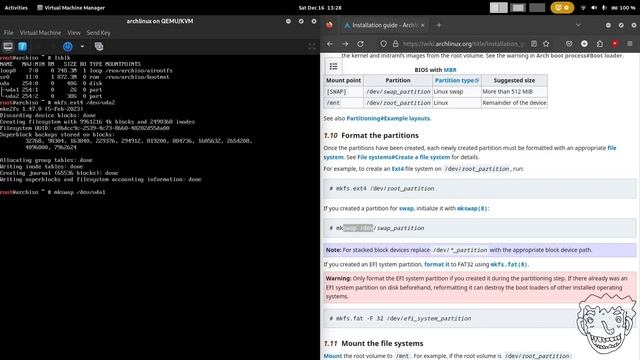Click the Mount the file systems heading
Screen dimensions: 640x360
coord(382,344)
